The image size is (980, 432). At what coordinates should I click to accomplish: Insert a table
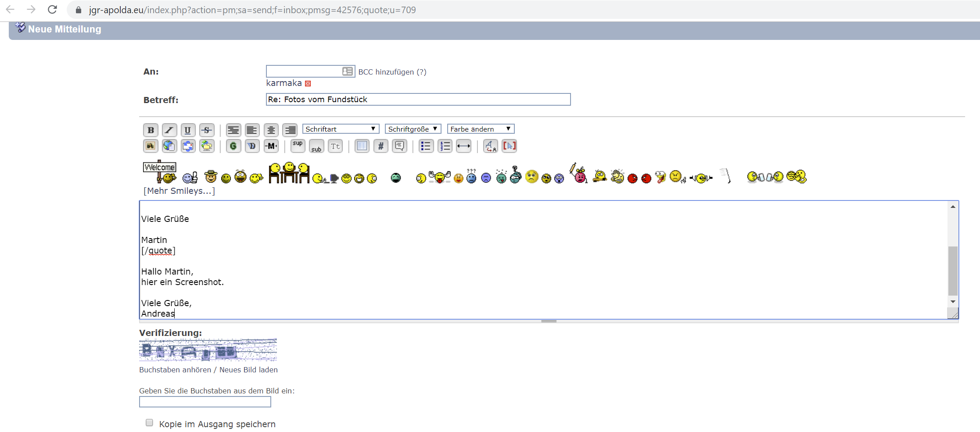click(362, 146)
